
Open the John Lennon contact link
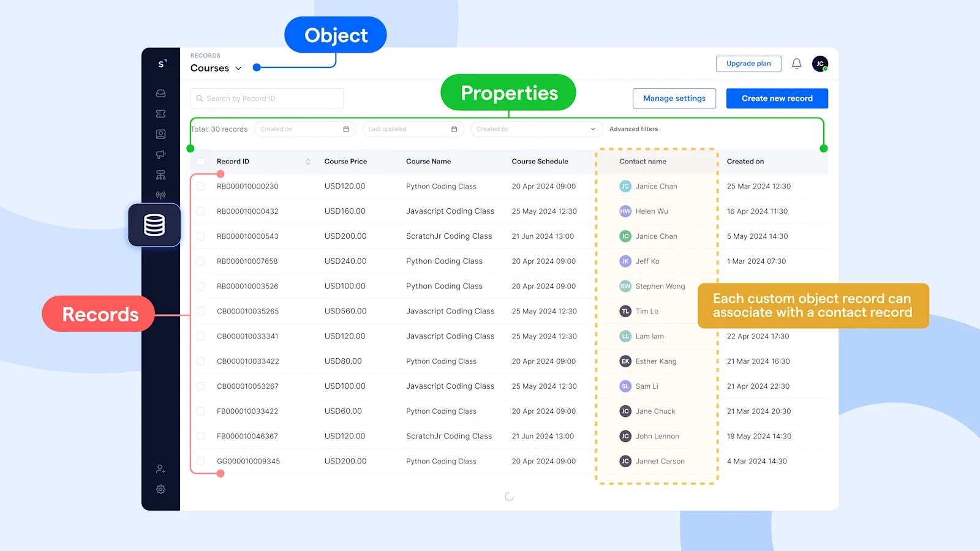(x=657, y=437)
